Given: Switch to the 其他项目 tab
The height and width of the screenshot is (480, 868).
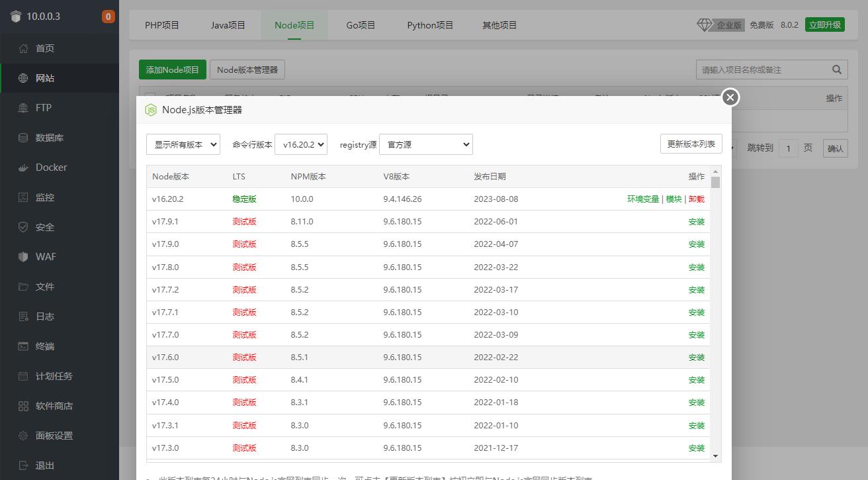Looking at the screenshot, I should (x=499, y=25).
